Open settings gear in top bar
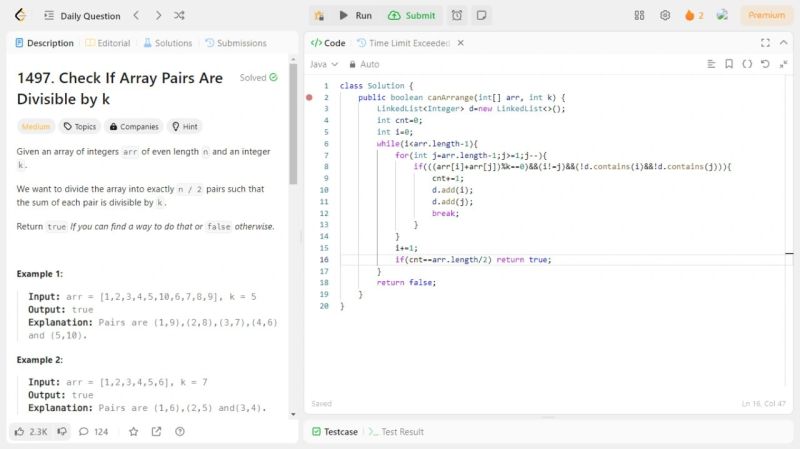800x449 pixels. (665, 16)
